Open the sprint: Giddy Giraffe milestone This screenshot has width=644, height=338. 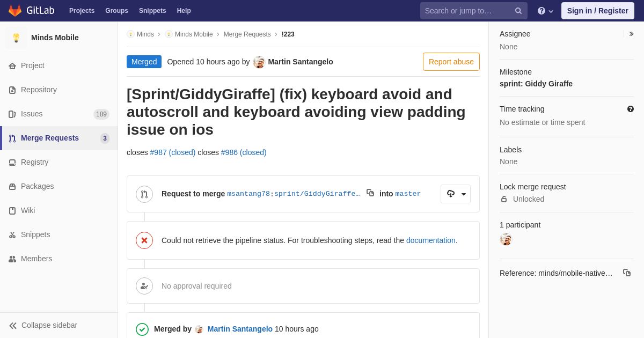[x=536, y=84]
